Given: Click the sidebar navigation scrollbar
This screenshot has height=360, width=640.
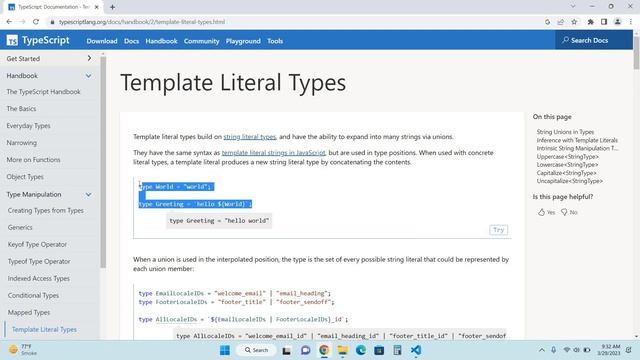Looking at the screenshot, I should [103, 163].
